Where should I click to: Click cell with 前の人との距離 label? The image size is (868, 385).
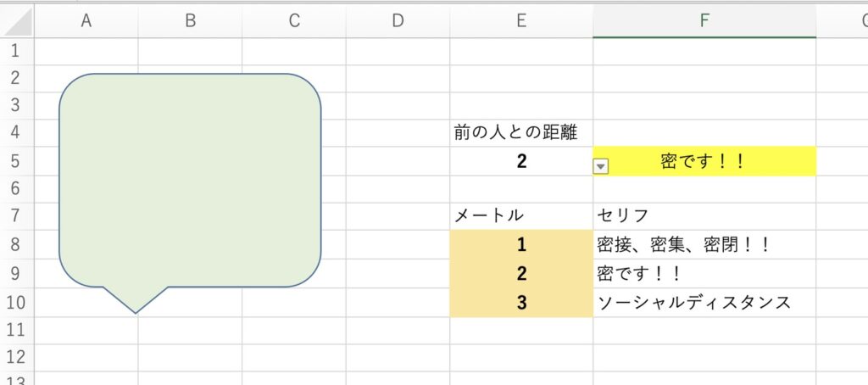coord(521,132)
